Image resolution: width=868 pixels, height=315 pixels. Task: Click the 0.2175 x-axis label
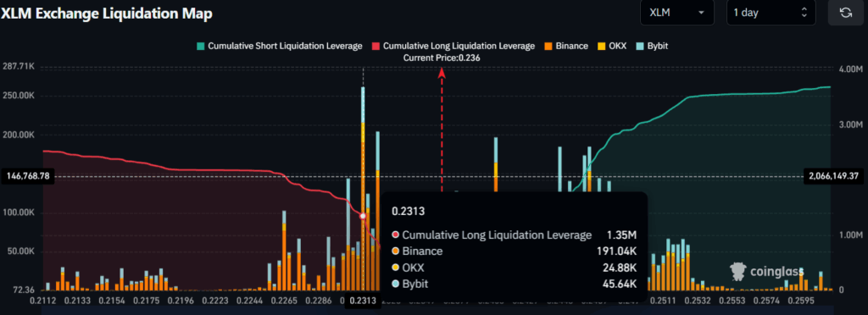(147, 301)
